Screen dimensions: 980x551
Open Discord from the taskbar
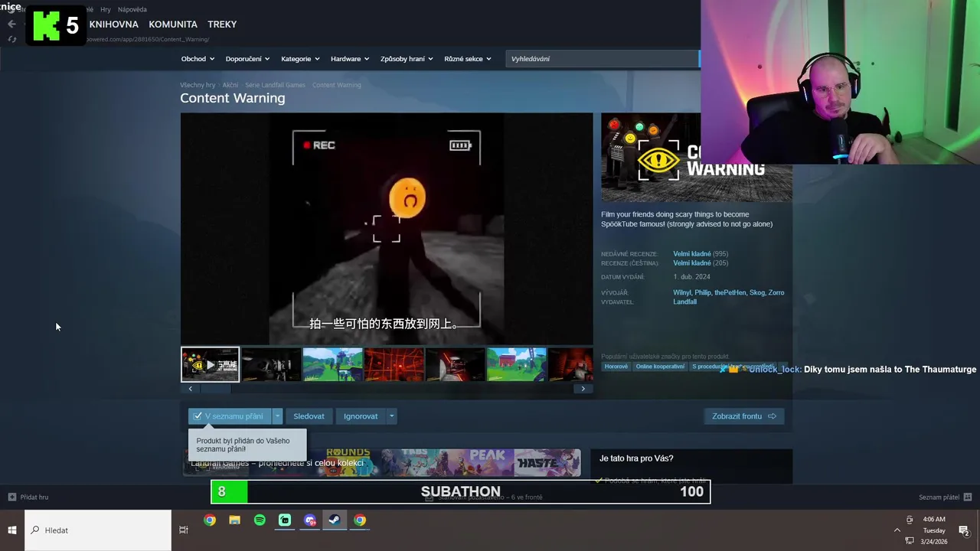[310, 520]
